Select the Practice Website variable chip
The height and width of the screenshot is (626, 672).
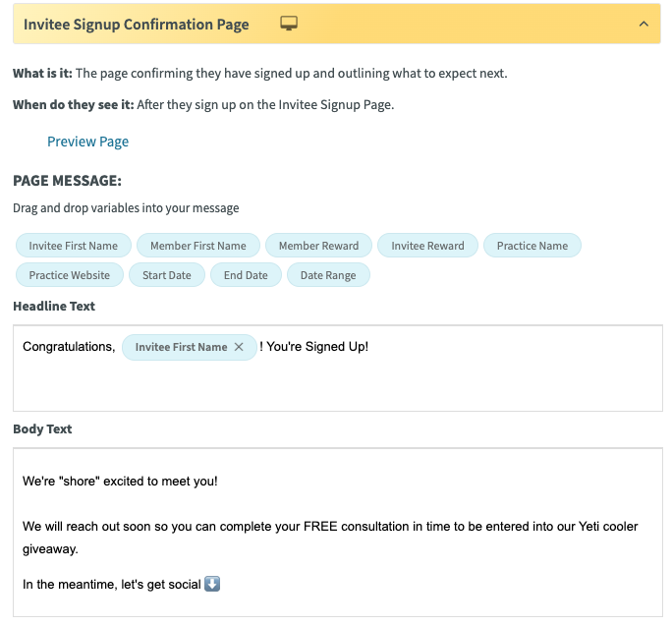pos(70,275)
